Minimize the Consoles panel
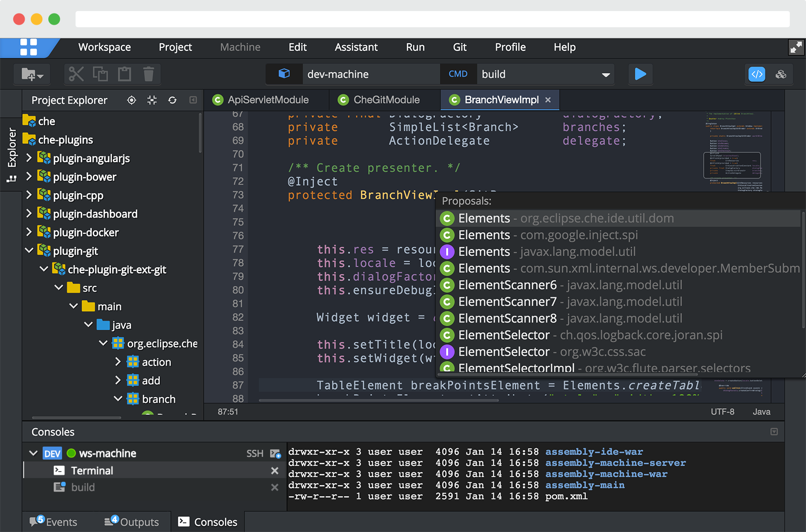Image resolution: width=806 pixels, height=532 pixels. (774, 432)
